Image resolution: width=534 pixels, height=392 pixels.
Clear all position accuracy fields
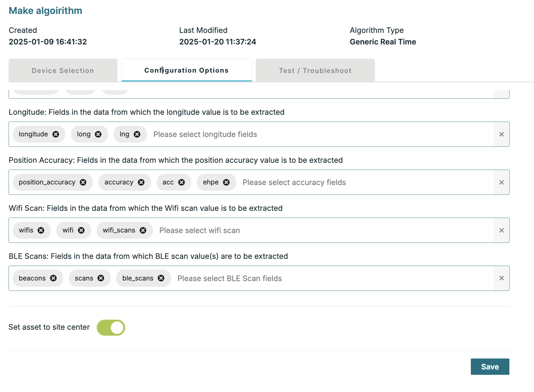click(501, 182)
